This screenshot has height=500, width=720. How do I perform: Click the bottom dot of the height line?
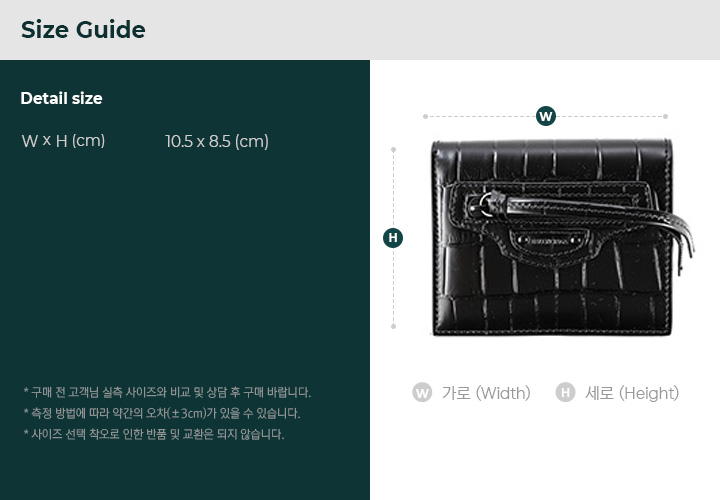(x=393, y=326)
